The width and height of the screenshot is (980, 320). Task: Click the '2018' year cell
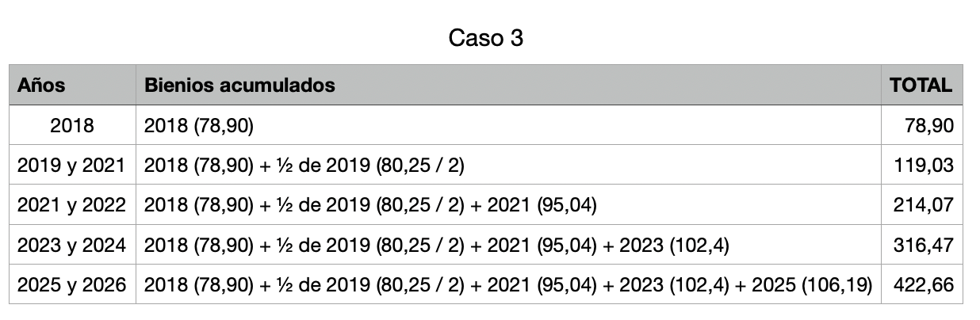click(x=72, y=125)
